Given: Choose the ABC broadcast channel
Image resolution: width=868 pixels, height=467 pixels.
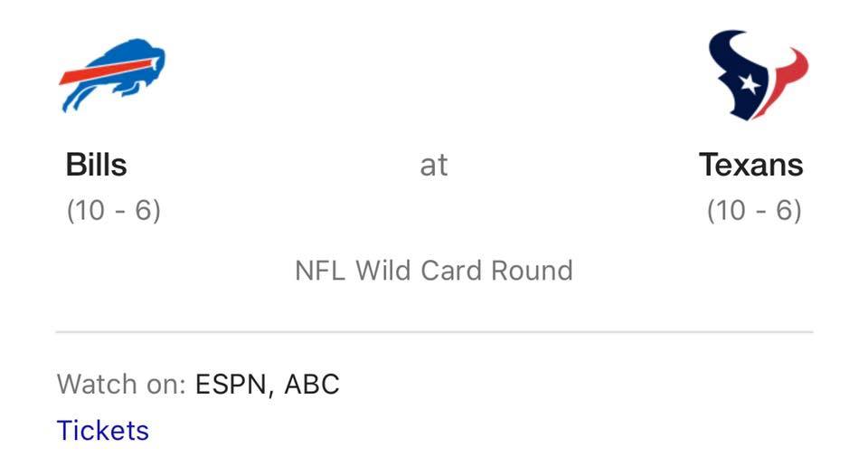Looking at the screenshot, I should click(x=312, y=384).
